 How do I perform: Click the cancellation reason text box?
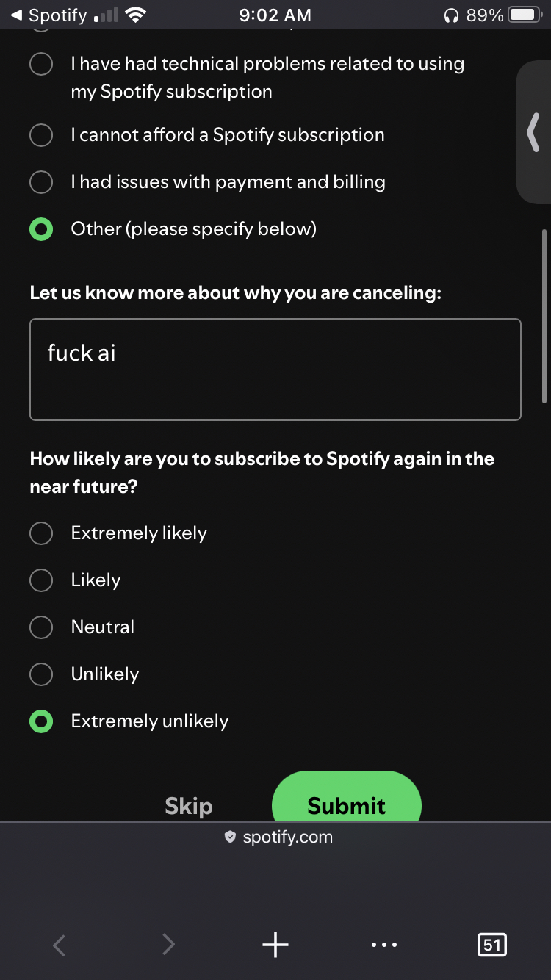(x=275, y=370)
